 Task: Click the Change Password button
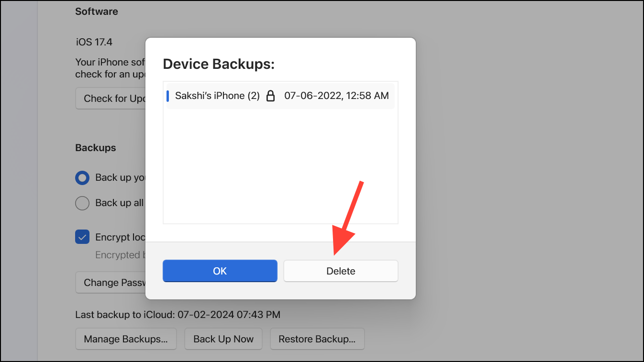[111, 283]
